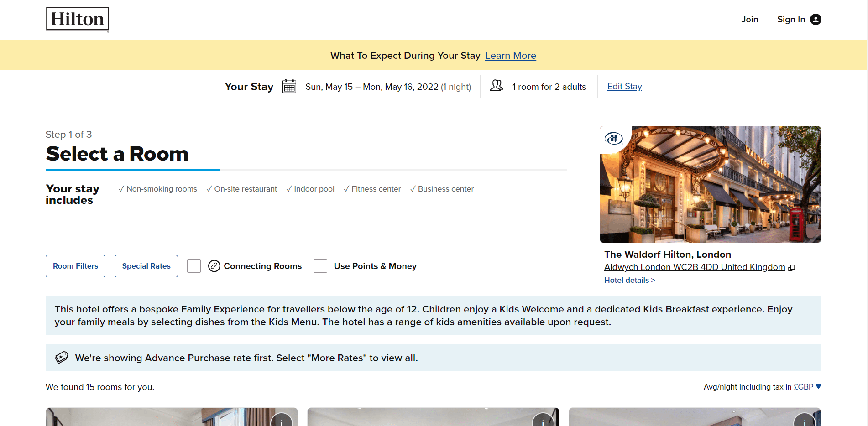This screenshot has height=426, width=868.
Task: Click 'The Waldorf Hilton, London' title
Action: [x=668, y=254]
